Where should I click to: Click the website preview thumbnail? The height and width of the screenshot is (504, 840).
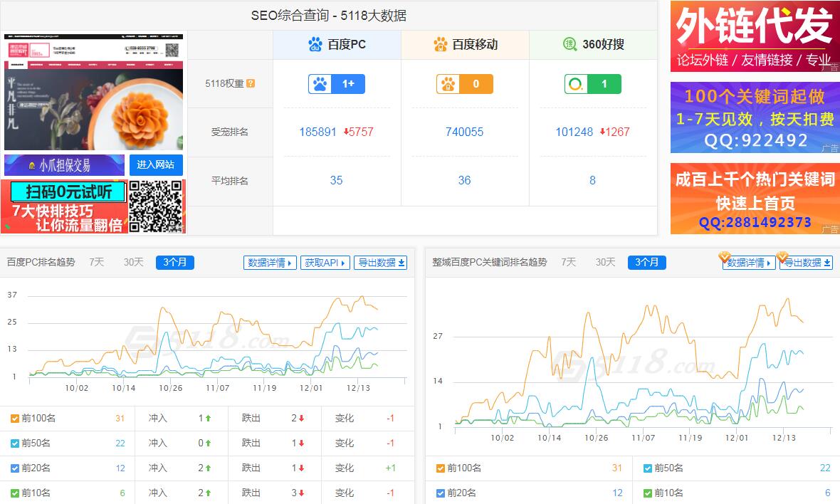click(94, 92)
